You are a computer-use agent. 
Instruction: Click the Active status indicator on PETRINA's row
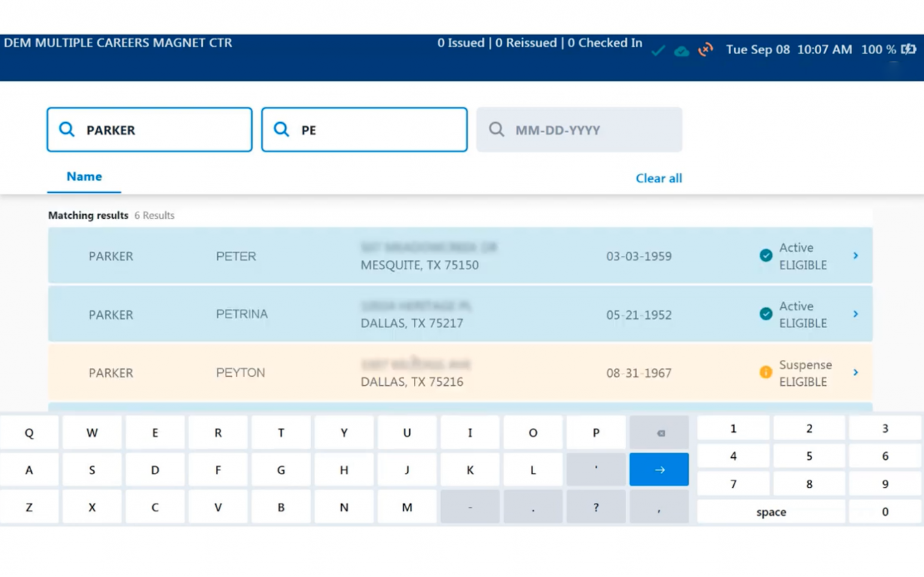pyautogui.click(x=765, y=314)
